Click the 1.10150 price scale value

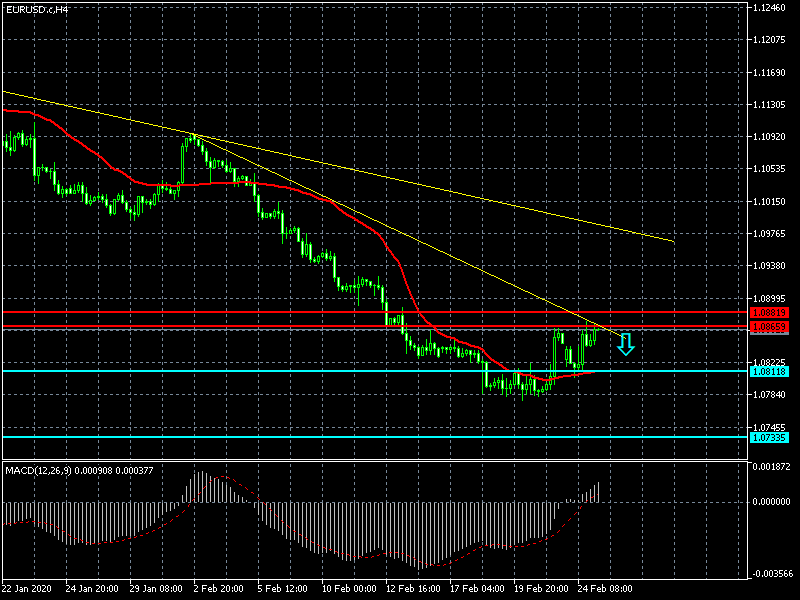[771, 202]
